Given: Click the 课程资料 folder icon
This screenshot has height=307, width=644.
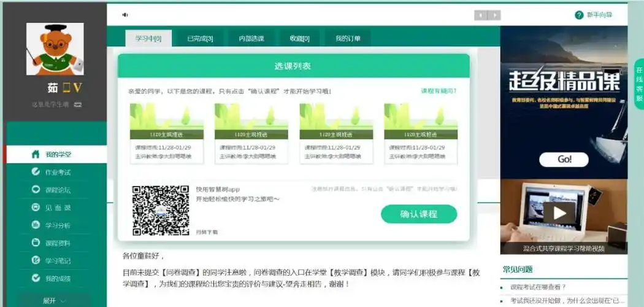Looking at the screenshot, I should 36,243.
